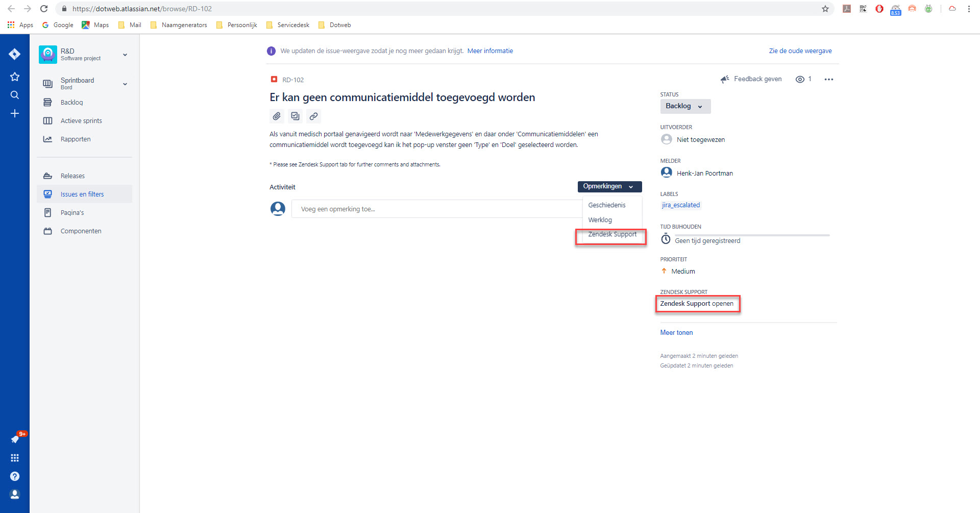Viewport: 980px width, 513px height.
Task: Select Werklog from the activity menu
Action: click(x=600, y=220)
